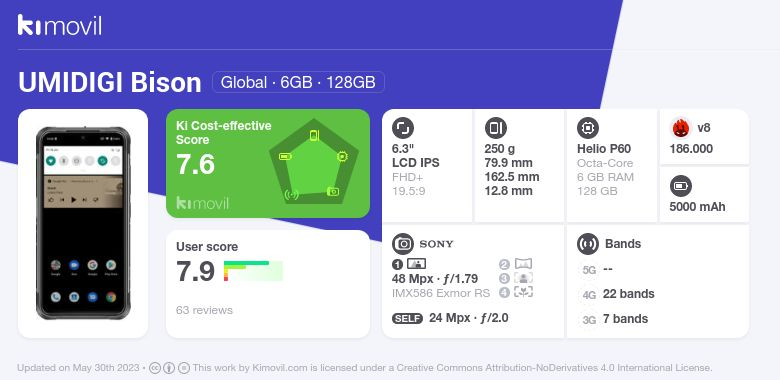Viewport: 780px width, 380px height.
Task: Click the AnTuTu benchmark red icon
Action: click(681, 128)
